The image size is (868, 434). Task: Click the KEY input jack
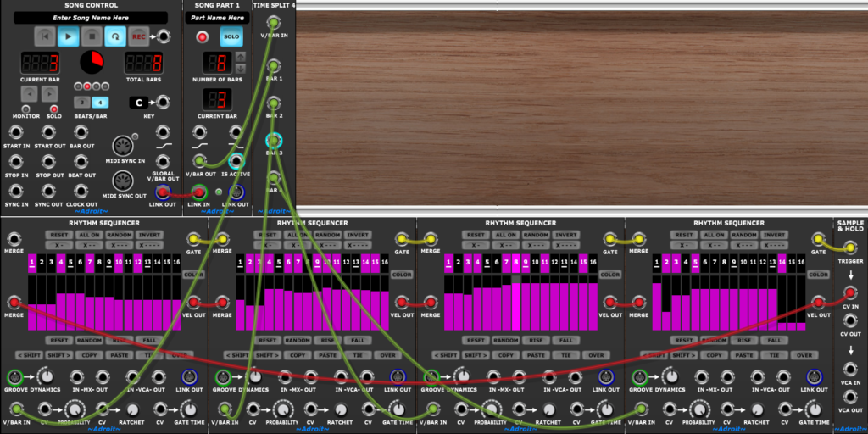coord(162,103)
